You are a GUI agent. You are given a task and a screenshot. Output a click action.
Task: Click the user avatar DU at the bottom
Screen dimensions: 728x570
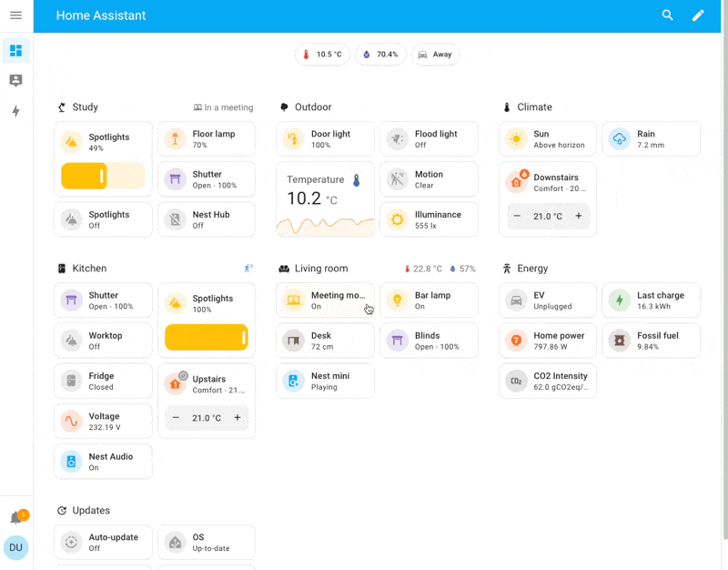tap(15, 548)
